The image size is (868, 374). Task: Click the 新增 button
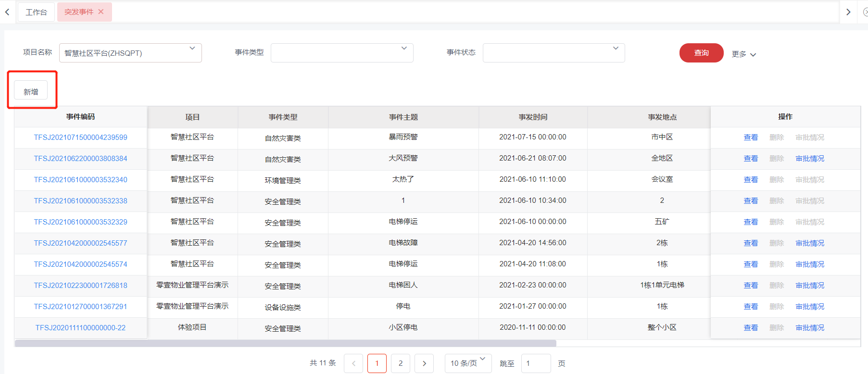(31, 91)
